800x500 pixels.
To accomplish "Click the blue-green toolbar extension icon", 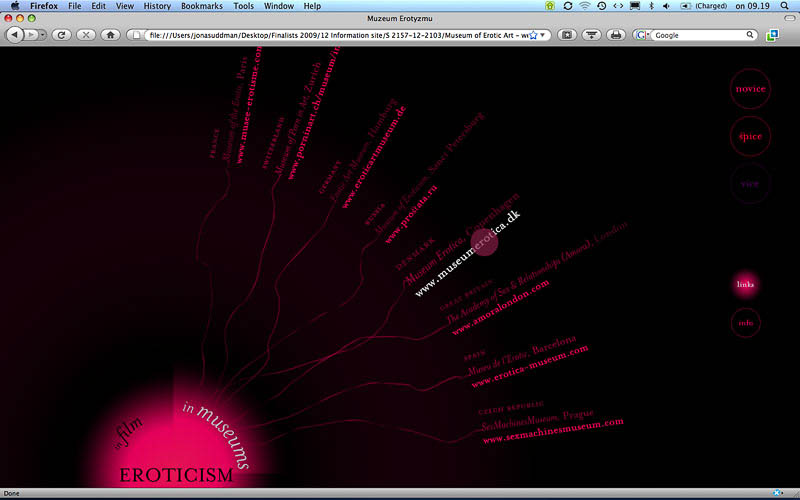I will tap(772, 35).
